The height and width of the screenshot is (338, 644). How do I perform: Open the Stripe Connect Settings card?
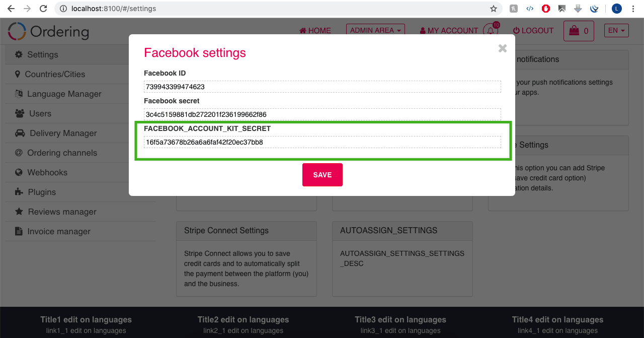coord(247,259)
